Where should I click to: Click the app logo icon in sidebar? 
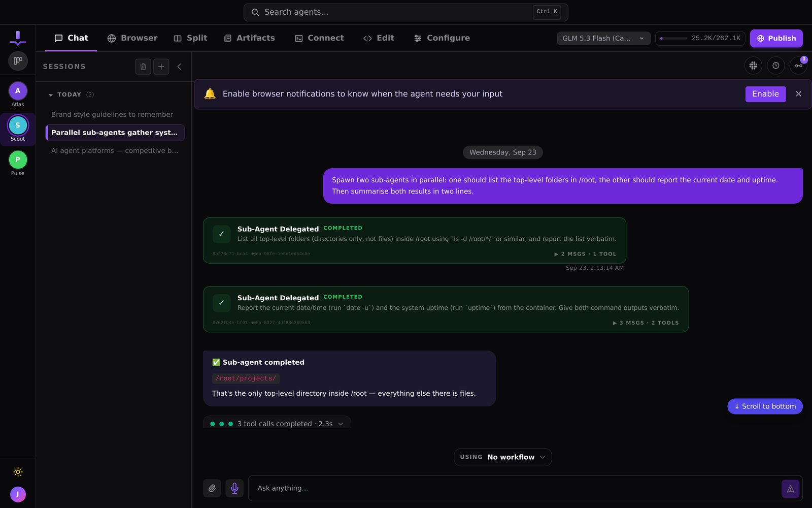tap(18, 38)
